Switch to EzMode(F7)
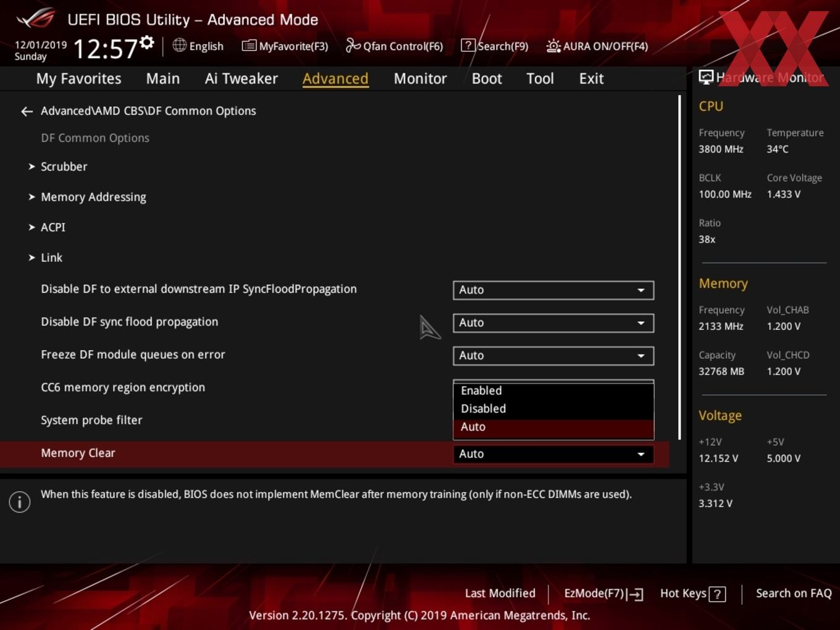The width and height of the screenshot is (840, 630). 603,594
